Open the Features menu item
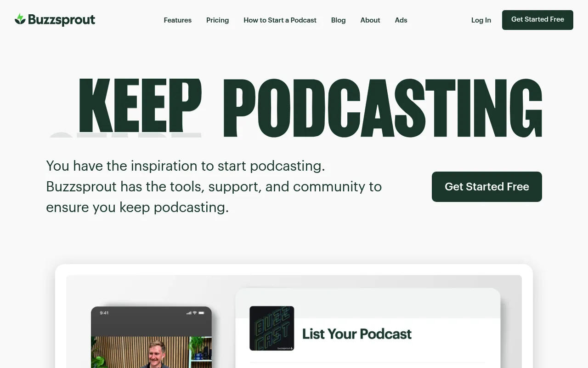This screenshot has width=588, height=368. coord(178,20)
